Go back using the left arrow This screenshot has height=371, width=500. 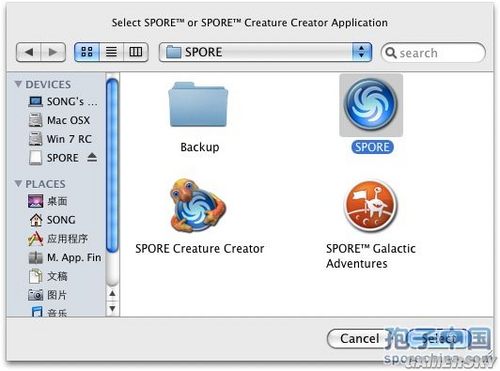(x=29, y=52)
